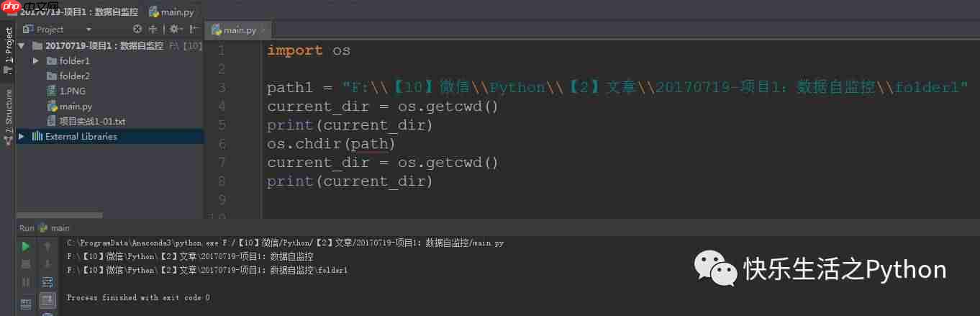Collapse the root project folder arrow
Viewport: 980px width, 316px height.
point(21,46)
